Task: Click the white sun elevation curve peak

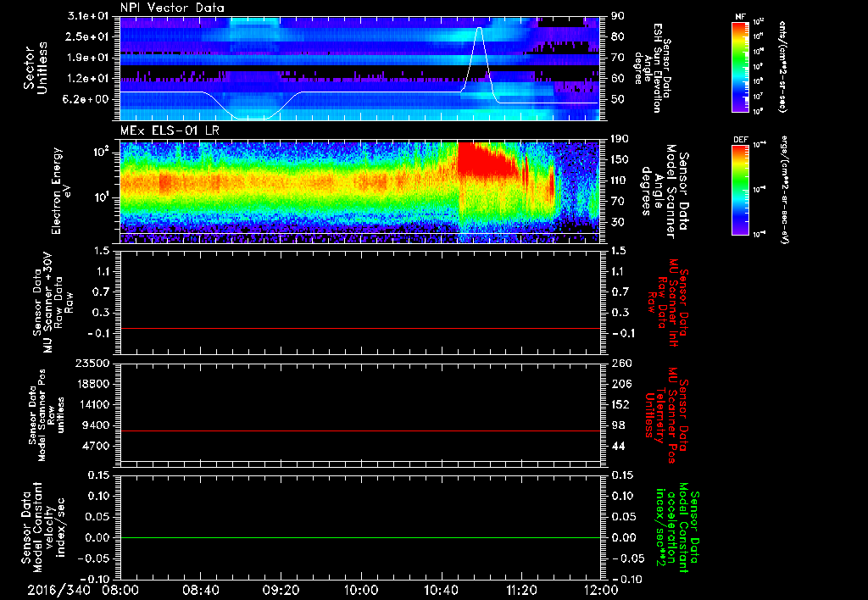Action: (x=480, y=29)
